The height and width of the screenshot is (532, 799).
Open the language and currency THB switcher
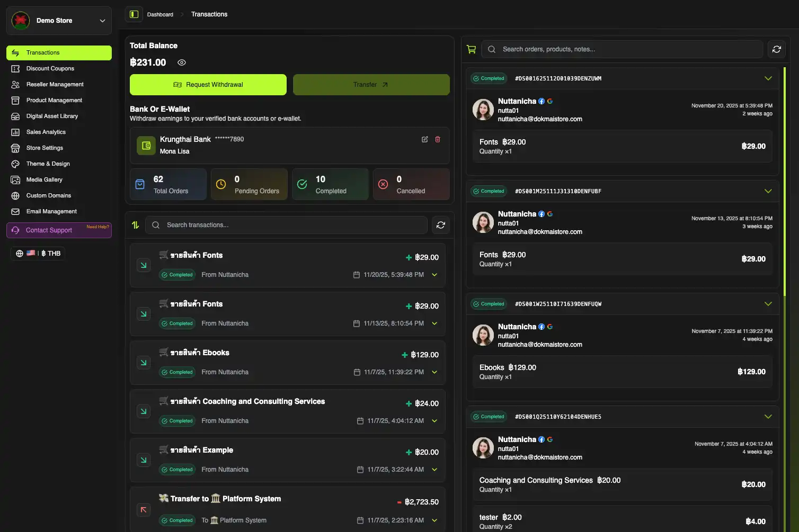point(38,254)
